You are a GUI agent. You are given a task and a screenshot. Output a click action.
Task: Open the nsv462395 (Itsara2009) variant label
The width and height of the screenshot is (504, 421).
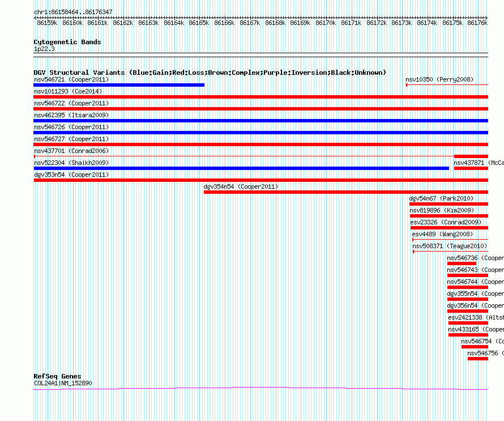71,115
